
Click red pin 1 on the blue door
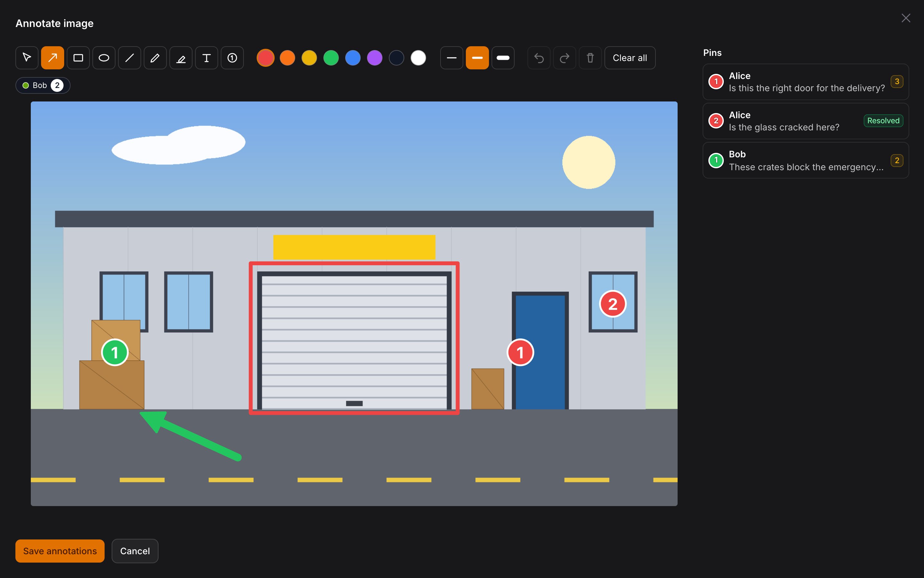click(520, 353)
